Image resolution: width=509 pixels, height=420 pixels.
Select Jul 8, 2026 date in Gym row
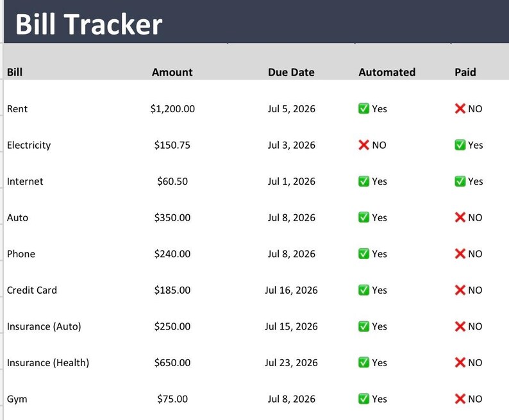tap(291, 399)
